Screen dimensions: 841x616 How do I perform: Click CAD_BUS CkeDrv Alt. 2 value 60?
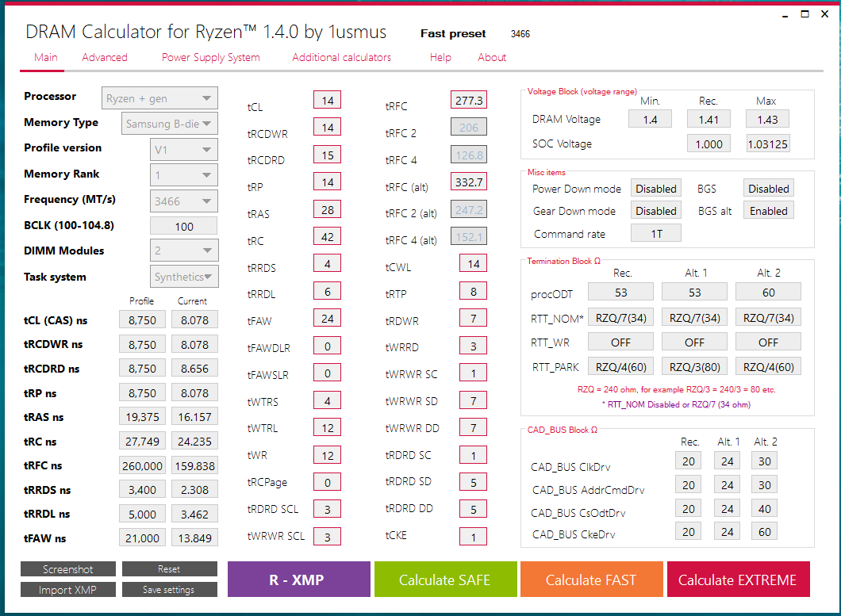(764, 532)
